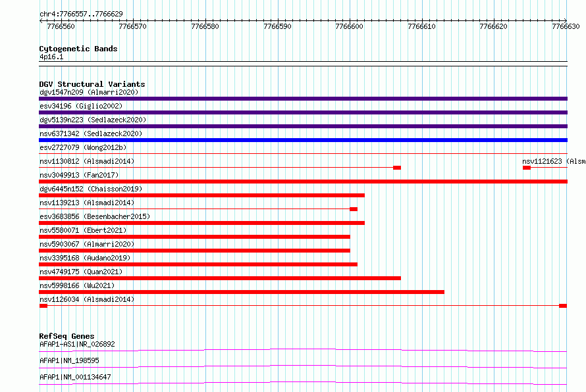Open variant esv3683856 (Besenbacher2015) label
586x392 pixels.
pyautogui.click(x=95, y=216)
